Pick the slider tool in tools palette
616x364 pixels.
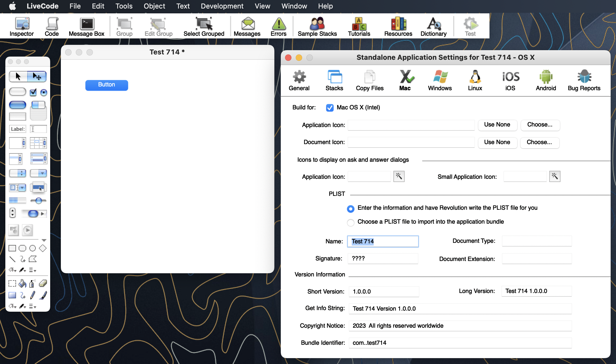[x=38, y=201]
